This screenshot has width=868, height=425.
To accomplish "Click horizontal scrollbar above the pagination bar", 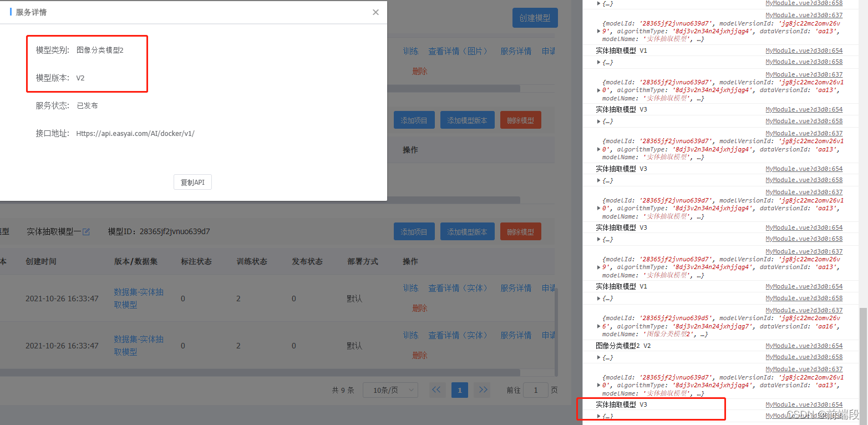I will pyautogui.click(x=260, y=372).
